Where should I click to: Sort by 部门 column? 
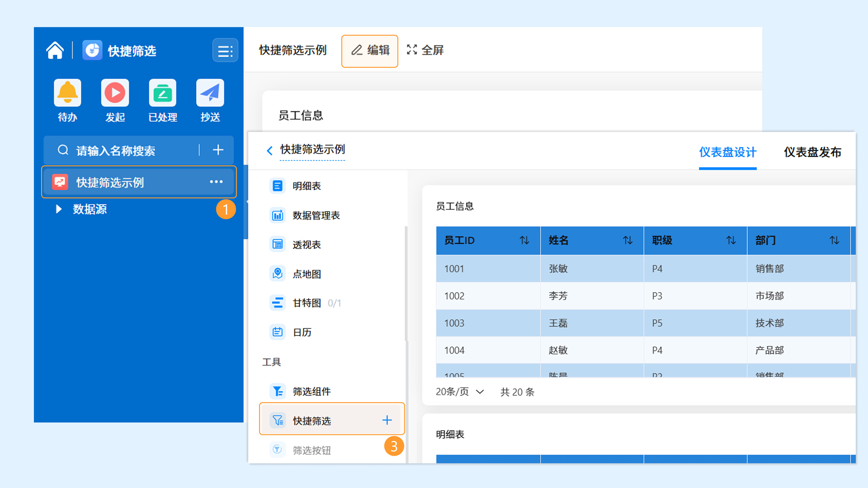(x=834, y=240)
